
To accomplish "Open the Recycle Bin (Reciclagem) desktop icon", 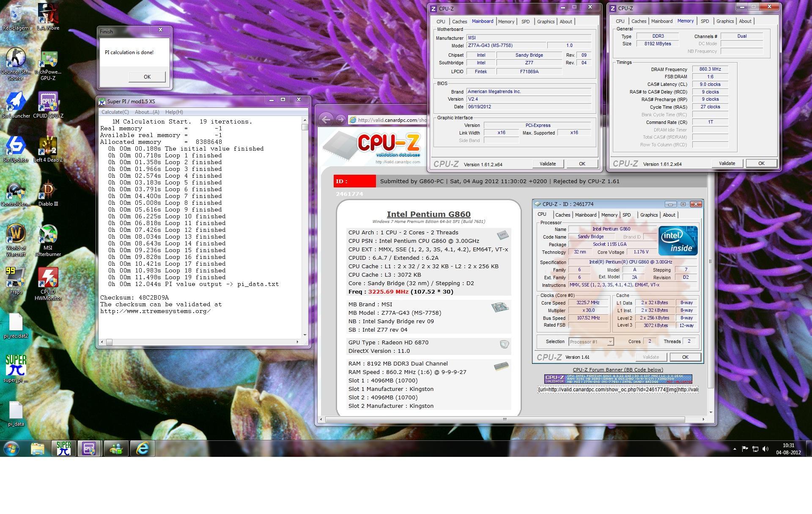I will click(x=16, y=17).
